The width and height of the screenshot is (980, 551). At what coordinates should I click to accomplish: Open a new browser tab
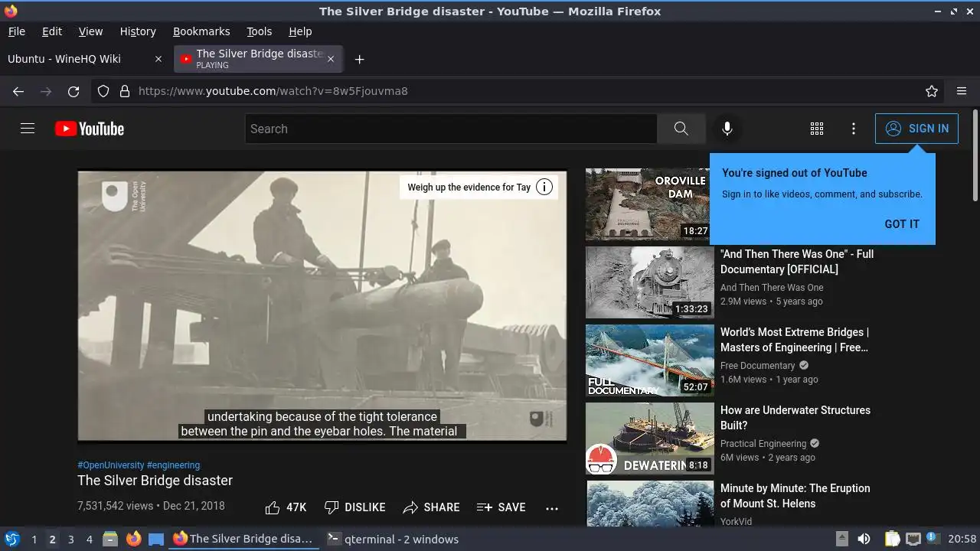[x=359, y=59]
